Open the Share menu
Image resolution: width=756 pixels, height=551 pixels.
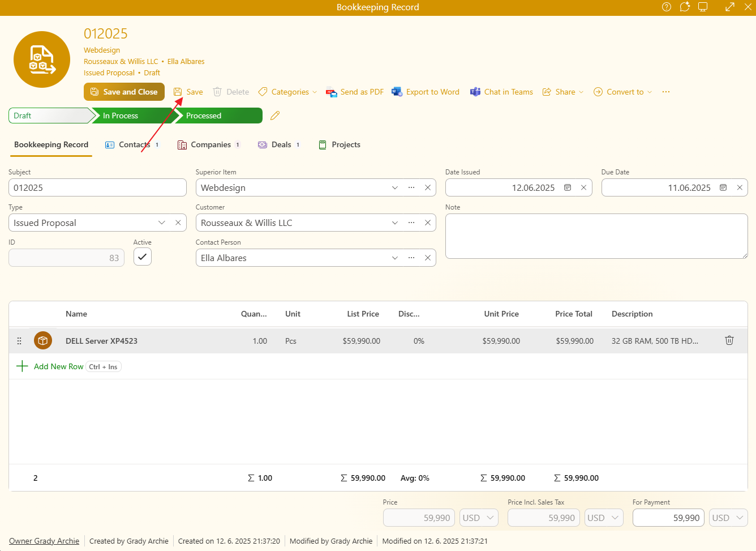pyautogui.click(x=562, y=92)
